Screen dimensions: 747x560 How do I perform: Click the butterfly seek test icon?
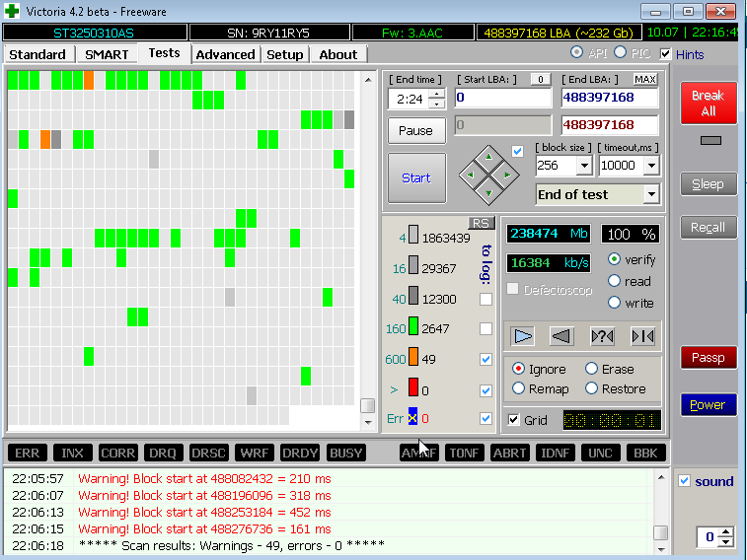(642, 336)
